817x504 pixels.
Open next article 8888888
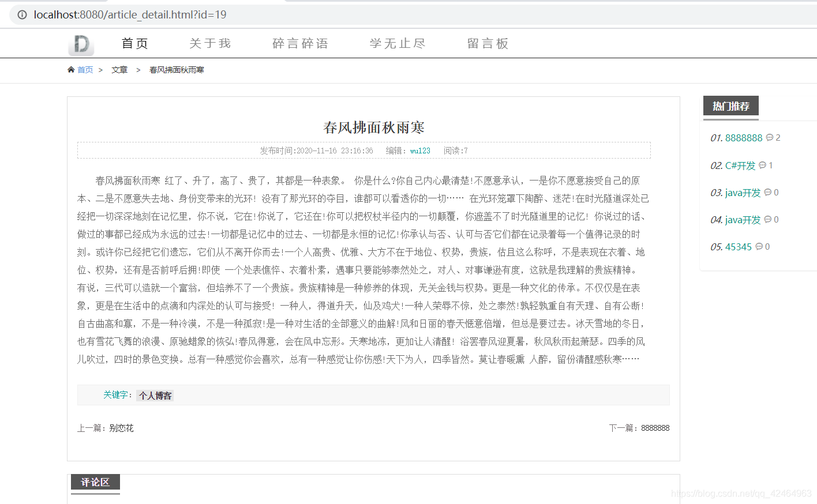pyautogui.click(x=655, y=428)
